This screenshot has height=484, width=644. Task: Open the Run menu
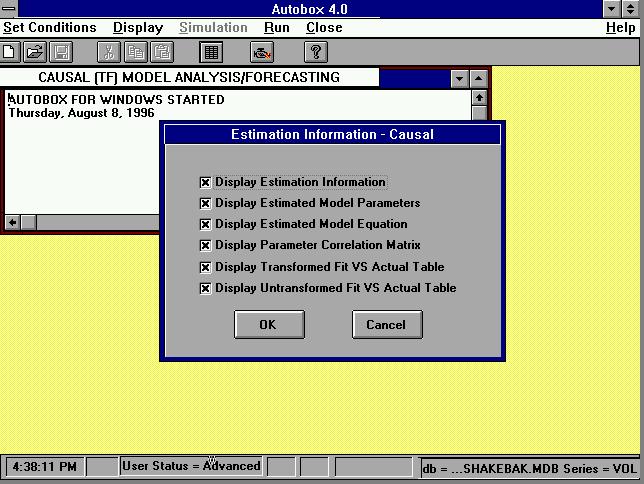click(x=277, y=28)
